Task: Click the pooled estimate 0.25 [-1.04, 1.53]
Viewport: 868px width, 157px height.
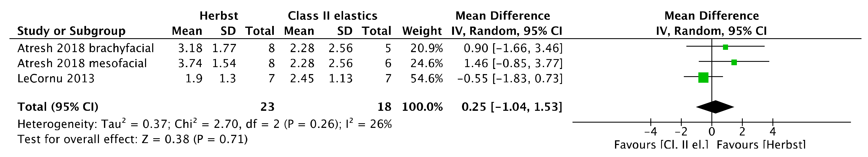Action: [x=511, y=107]
